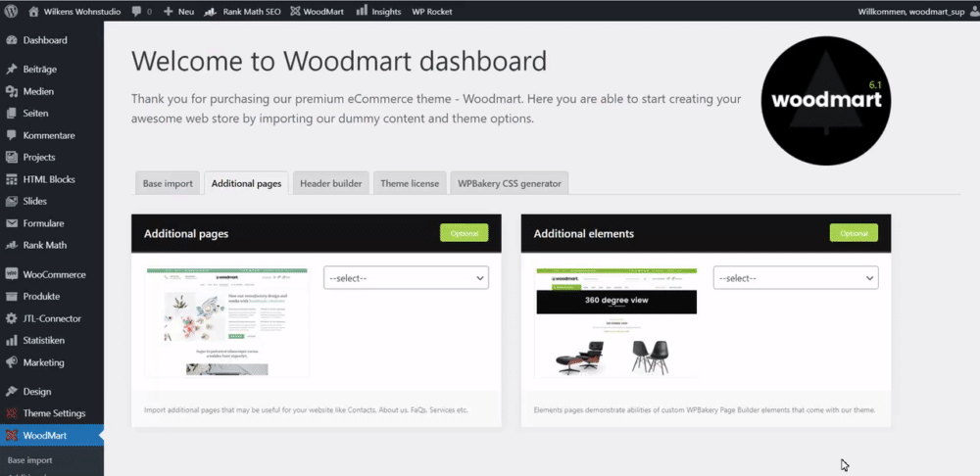Click the Produkte menu label

41,296
